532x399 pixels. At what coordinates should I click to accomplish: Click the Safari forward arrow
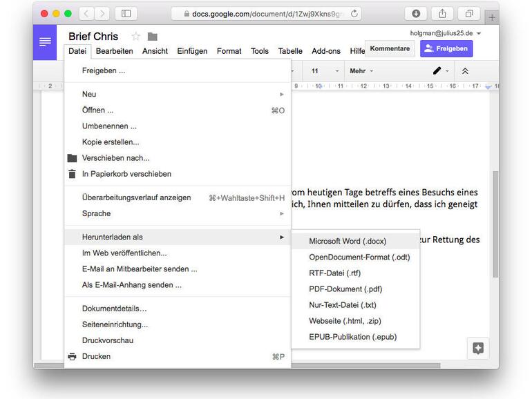pyautogui.click(x=102, y=14)
